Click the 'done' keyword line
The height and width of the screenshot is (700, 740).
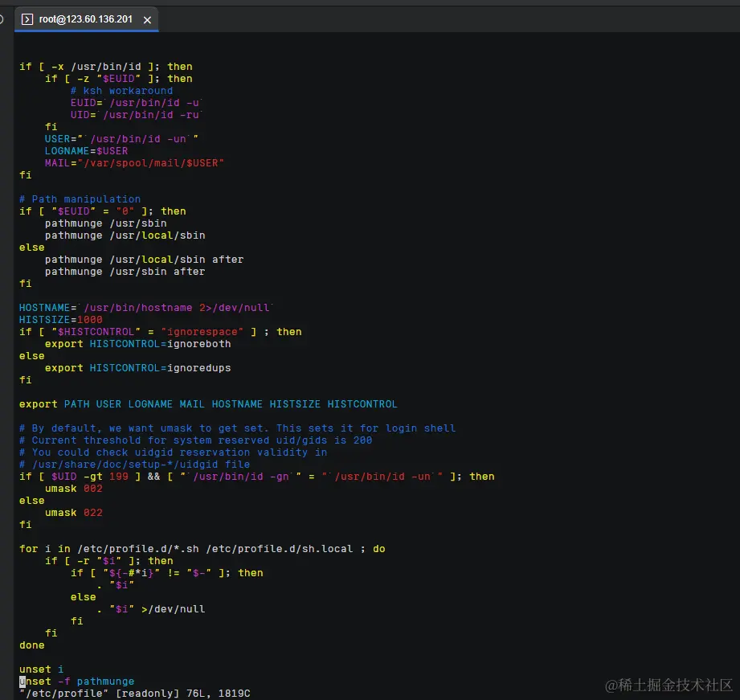pyautogui.click(x=31, y=645)
